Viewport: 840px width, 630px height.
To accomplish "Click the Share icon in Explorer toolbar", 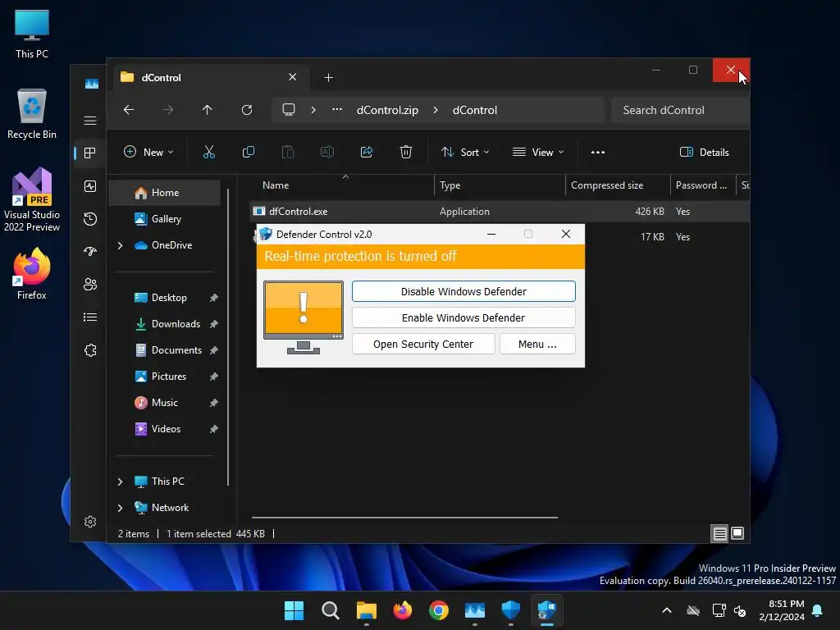I will pos(367,152).
